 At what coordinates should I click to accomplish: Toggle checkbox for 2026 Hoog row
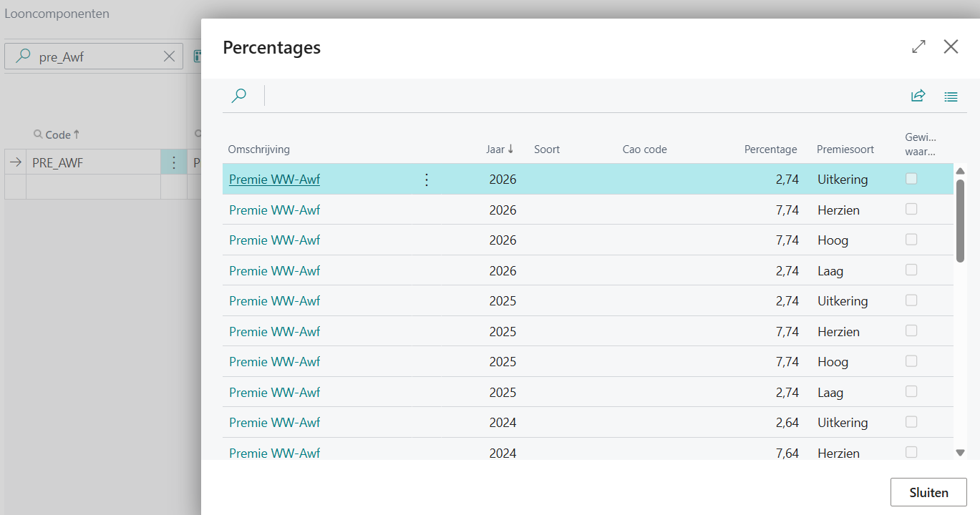[x=911, y=240]
